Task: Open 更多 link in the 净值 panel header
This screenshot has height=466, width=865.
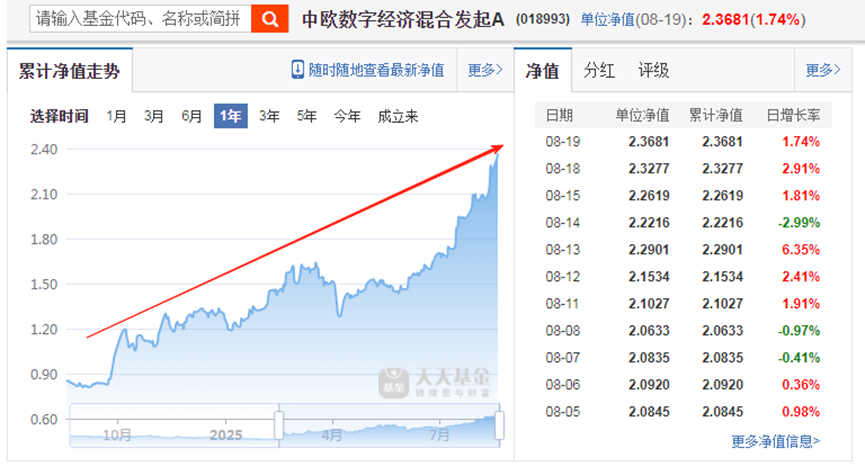Action: click(823, 70)
